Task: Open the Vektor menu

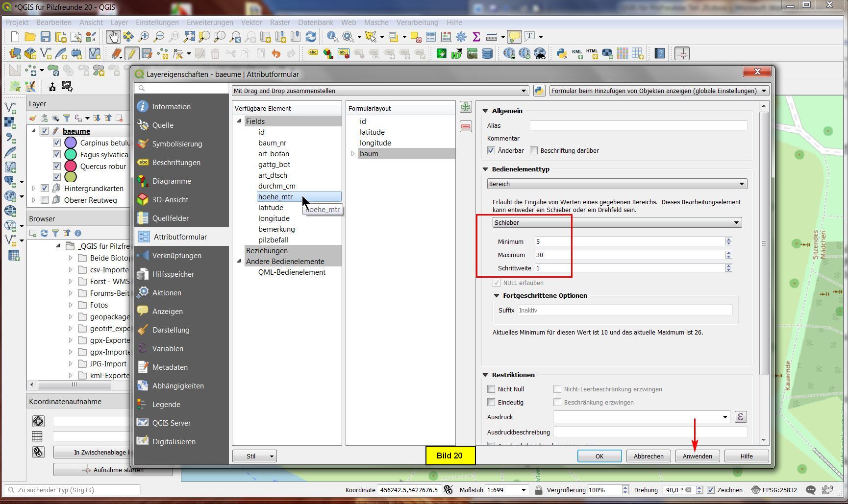Action: tap(251, 23)
